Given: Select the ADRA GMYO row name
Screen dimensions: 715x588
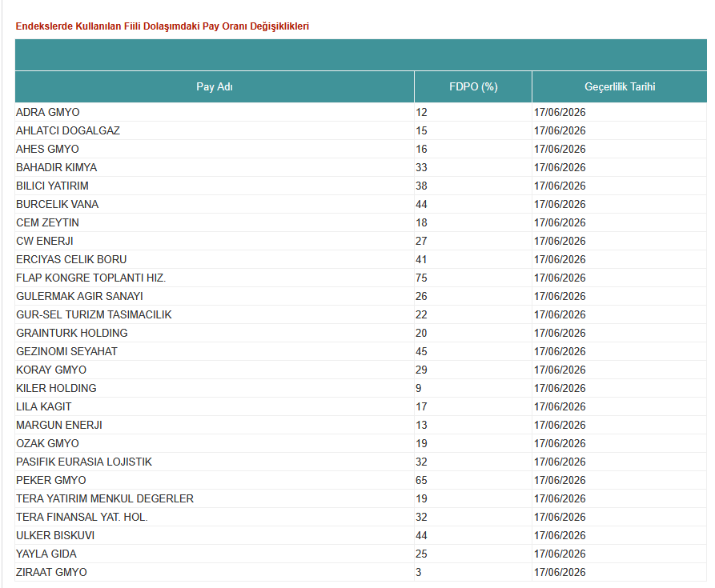Looking at the screenshot, I should click(48, 112).
